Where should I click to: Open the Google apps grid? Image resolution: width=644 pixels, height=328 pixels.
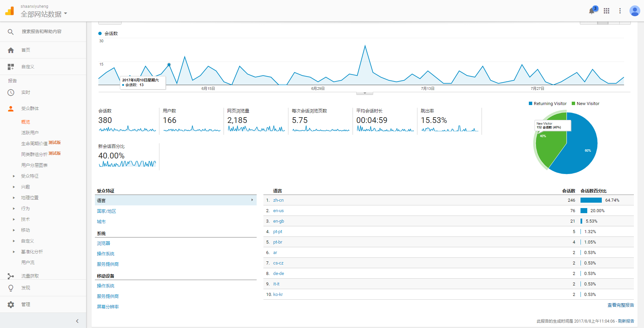607,11
